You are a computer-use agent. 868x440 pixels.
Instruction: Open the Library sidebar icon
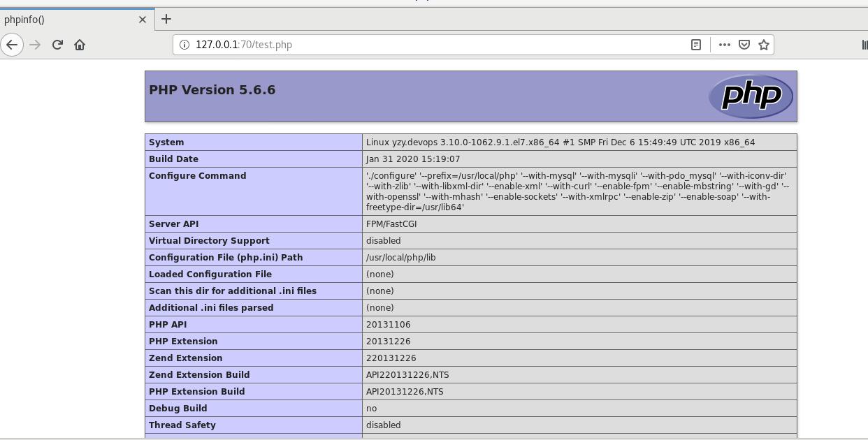pos(864,44)
